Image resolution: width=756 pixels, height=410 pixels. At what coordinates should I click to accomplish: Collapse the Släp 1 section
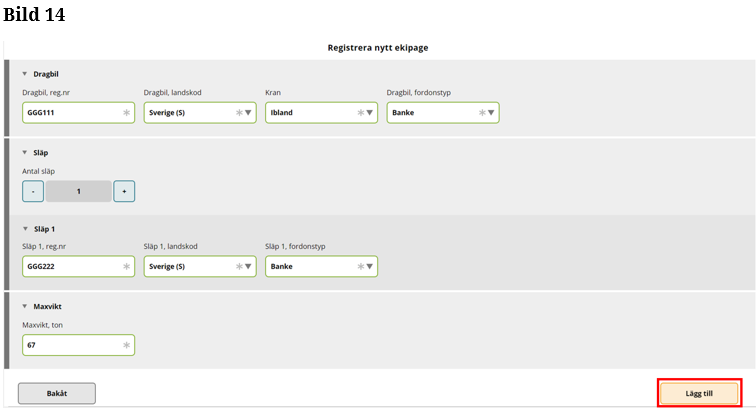click(x=25, y=229)
